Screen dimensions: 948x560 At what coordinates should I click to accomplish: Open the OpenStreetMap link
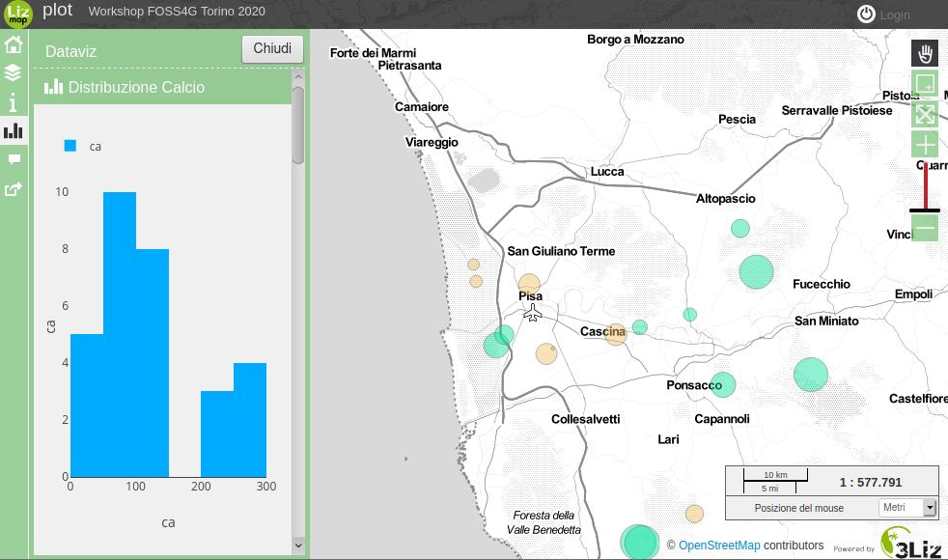tap(718, 546)
